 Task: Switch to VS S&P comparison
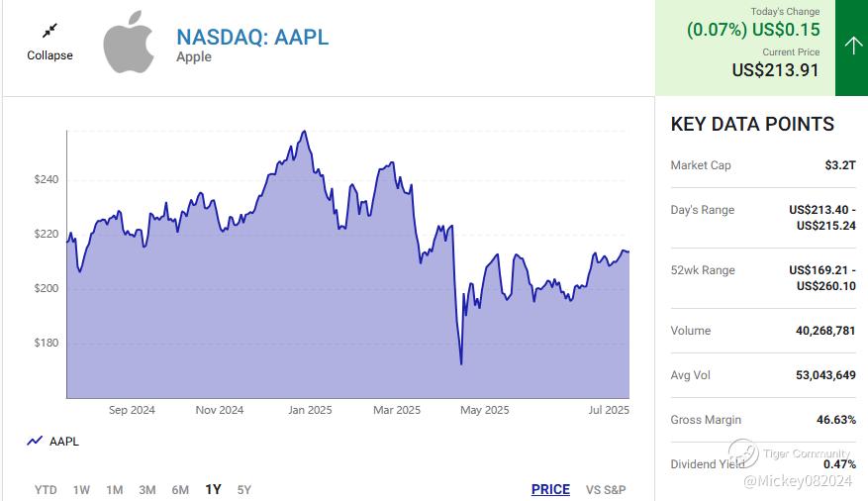pyautogui.click(x=606, y=489)
